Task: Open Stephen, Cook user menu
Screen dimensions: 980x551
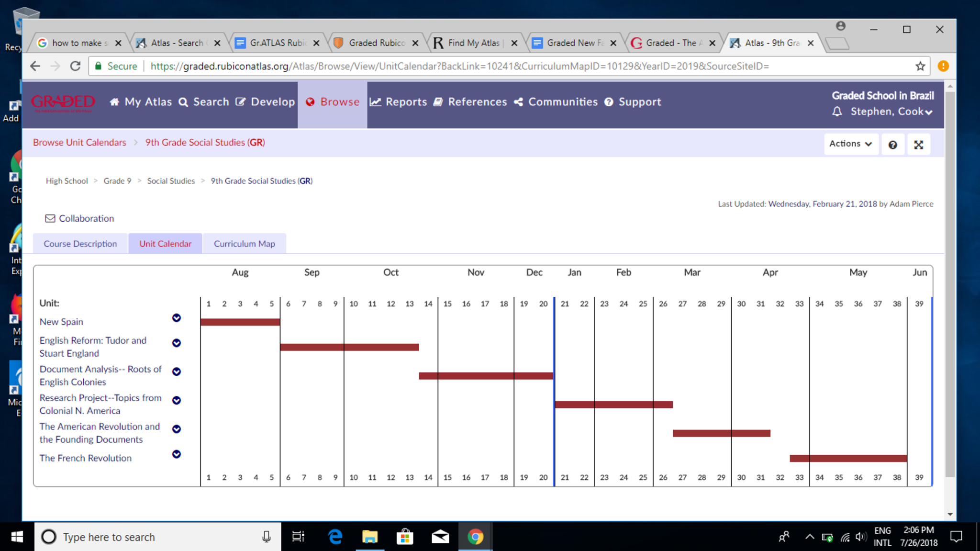Action: [891, 112]
